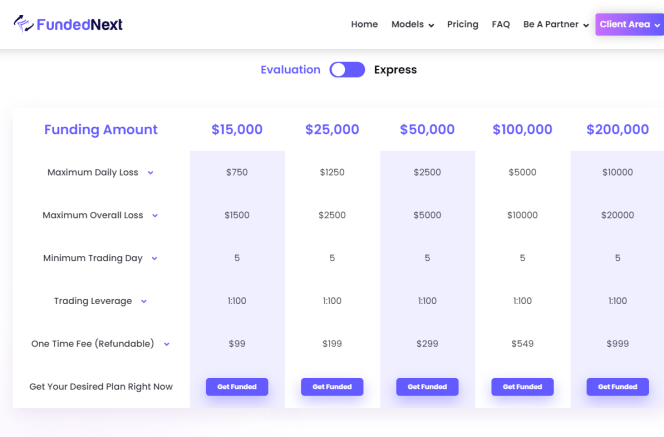Select the $50,000 funding amount header
This screenshot has height=437, width=664.
click(x=427, y=129)
